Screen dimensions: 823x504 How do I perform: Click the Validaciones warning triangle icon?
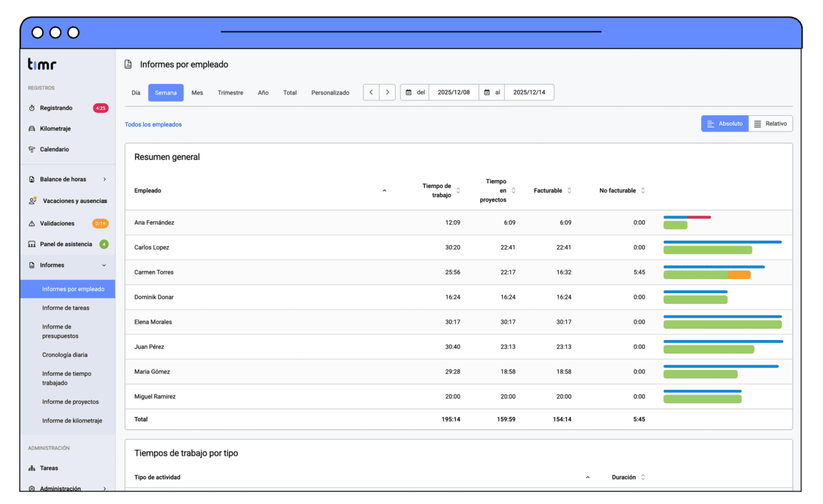[32, 224]
